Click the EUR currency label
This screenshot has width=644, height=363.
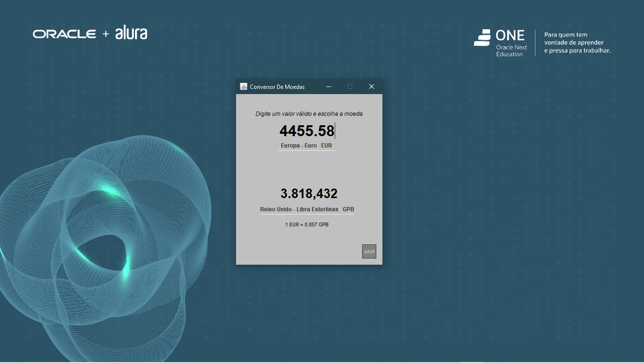tap(326, 145)
